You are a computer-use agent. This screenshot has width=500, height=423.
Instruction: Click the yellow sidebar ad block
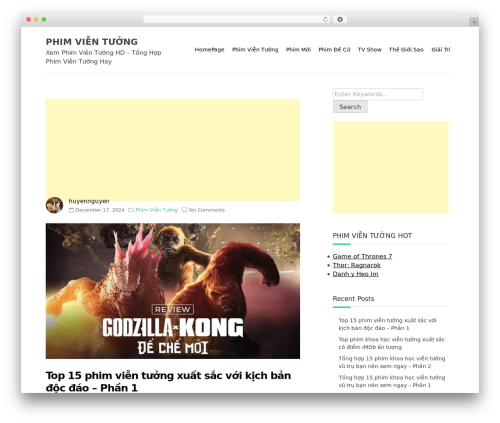click(391, 167)
